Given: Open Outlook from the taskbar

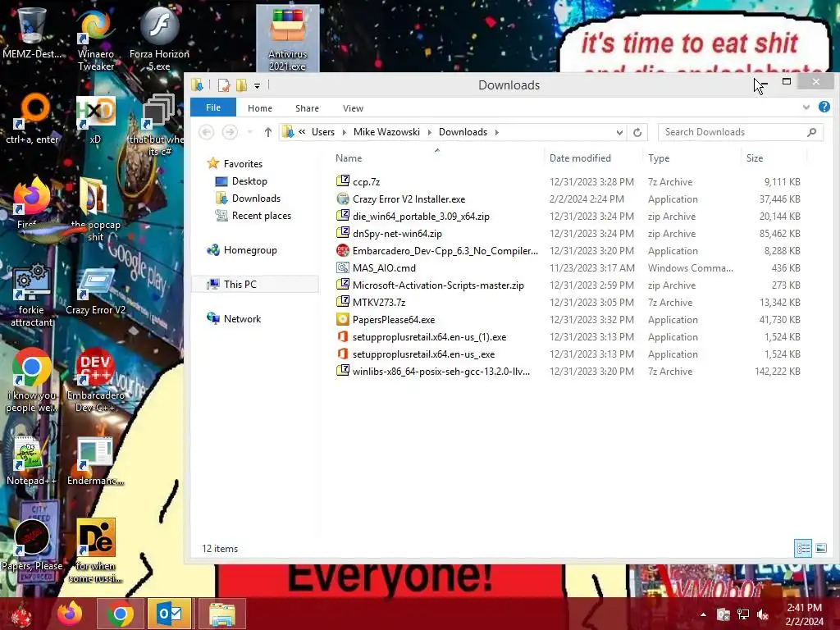Looking at the screenshot, I should 170,614.
